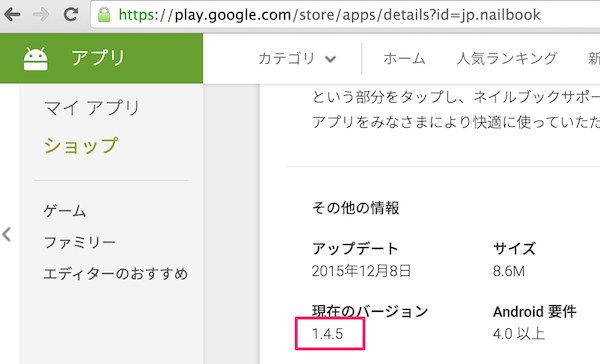Click the update date 2015年12月8日
The image size is (600, 364).
361,271
